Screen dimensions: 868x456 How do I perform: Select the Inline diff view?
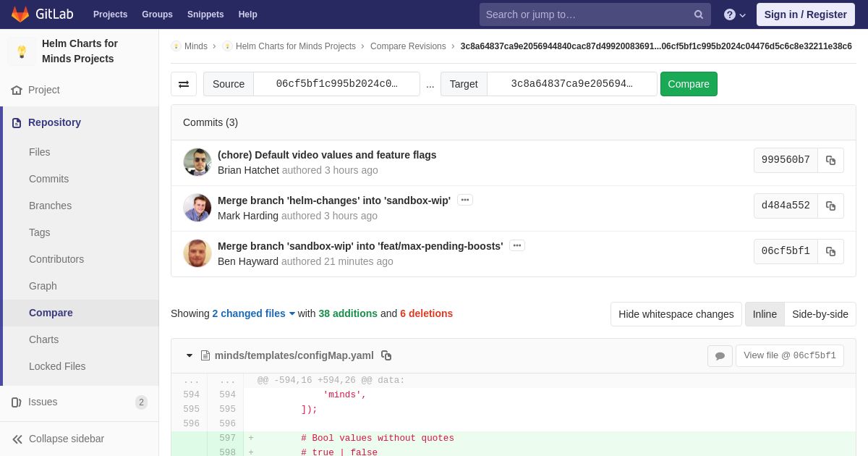point(765,314)
